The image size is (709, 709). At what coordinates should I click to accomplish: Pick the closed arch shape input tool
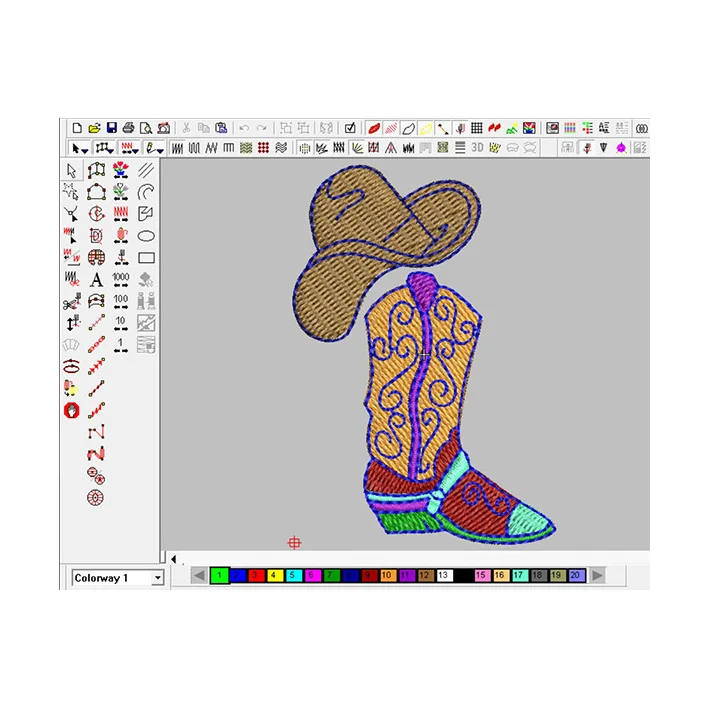96,192
